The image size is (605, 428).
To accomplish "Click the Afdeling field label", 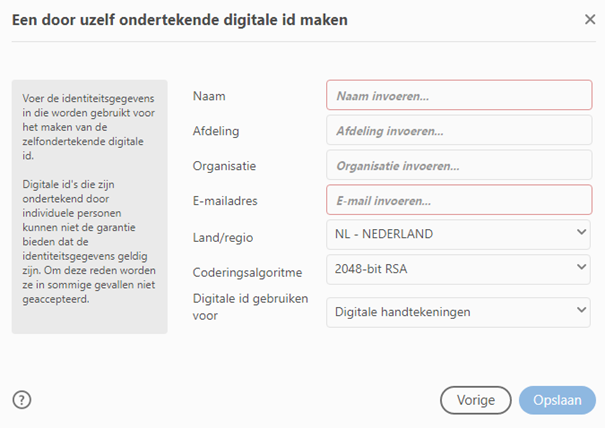I will [x=216, y=131].
